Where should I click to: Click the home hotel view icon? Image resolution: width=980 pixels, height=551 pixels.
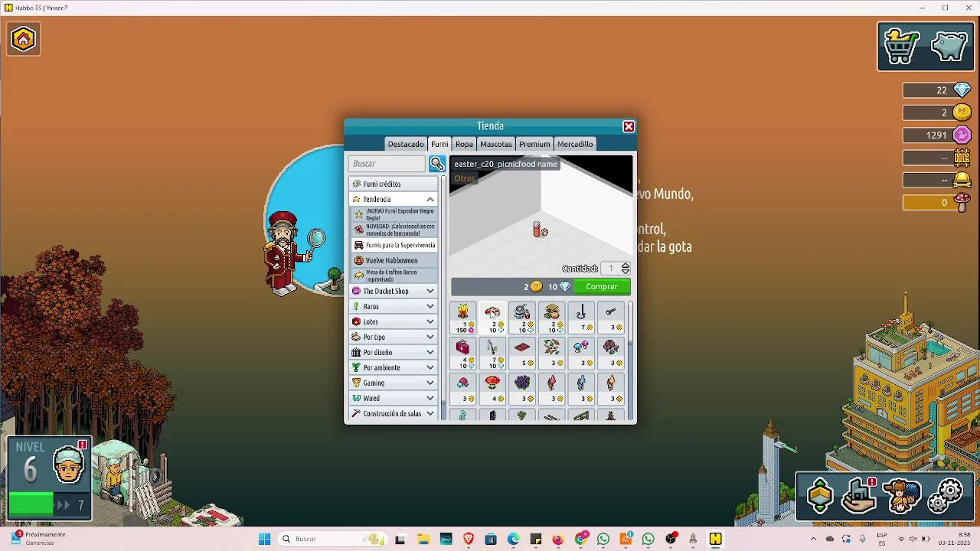[x=23, y=39]
